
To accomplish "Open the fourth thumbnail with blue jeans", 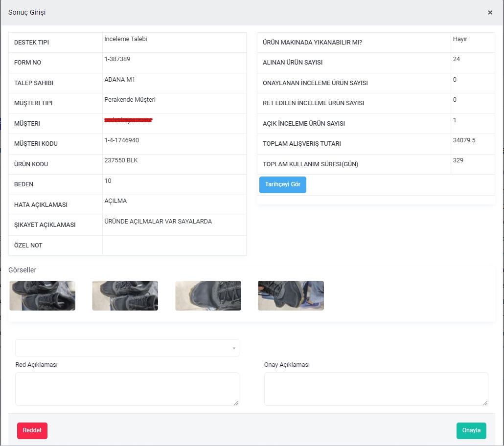I will coord(291,296).
